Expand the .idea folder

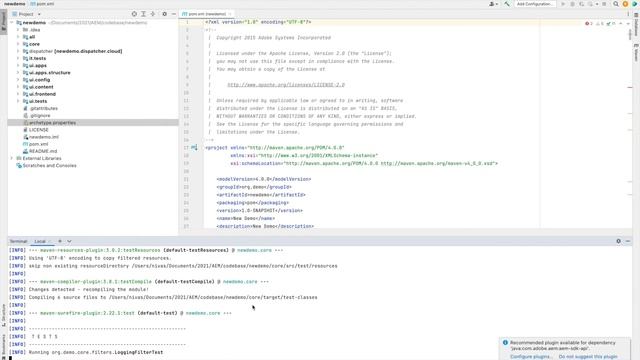click(18, 30)
